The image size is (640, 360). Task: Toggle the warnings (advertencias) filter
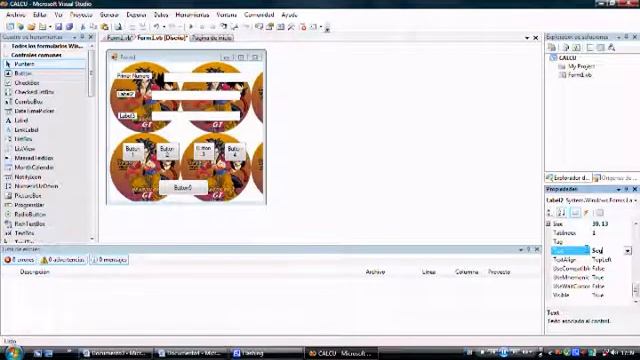(x=63, y=260)
